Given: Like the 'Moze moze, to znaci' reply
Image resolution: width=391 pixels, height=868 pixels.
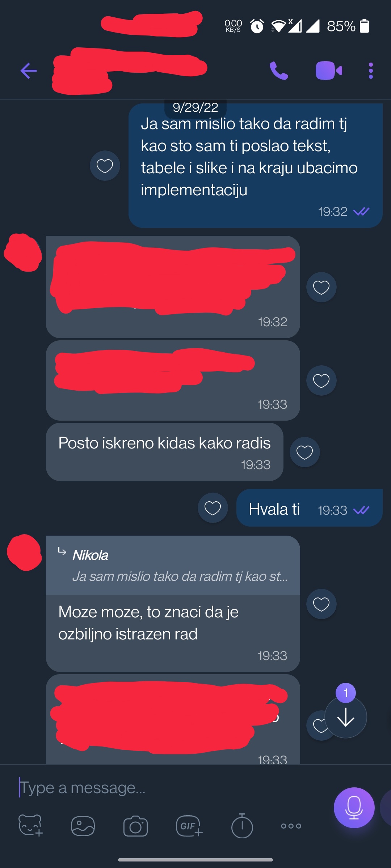Looking at the screenshot, I should pos(321,604).
